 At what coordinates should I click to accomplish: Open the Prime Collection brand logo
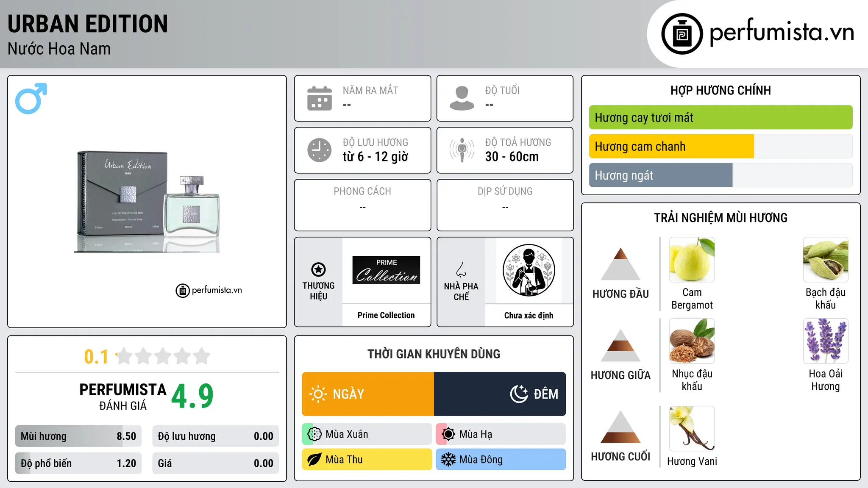tap(386, 270)
